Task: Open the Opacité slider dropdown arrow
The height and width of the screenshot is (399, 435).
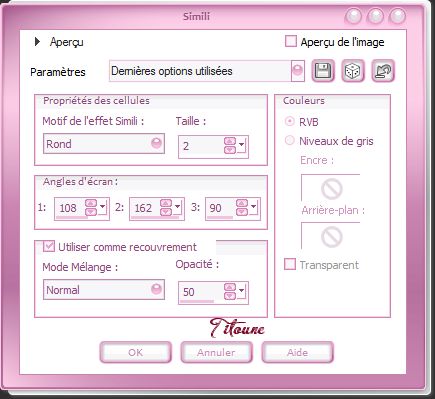Action: [242, 291]
